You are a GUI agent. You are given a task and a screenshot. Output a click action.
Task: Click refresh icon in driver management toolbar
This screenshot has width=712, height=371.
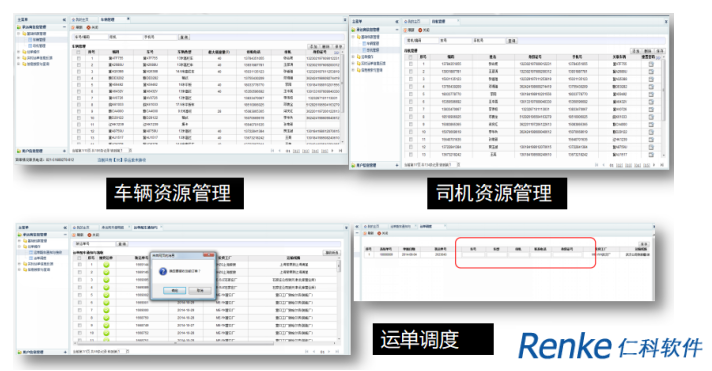click(406, 30)
